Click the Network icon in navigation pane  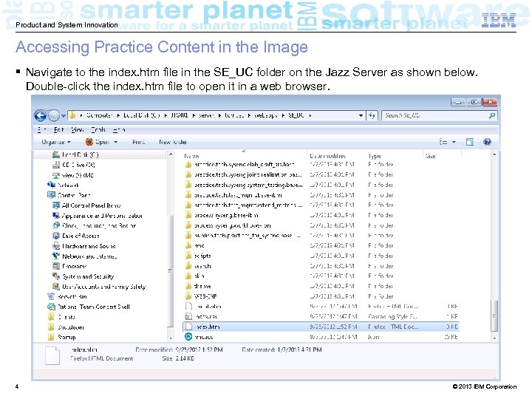point(51,185)
